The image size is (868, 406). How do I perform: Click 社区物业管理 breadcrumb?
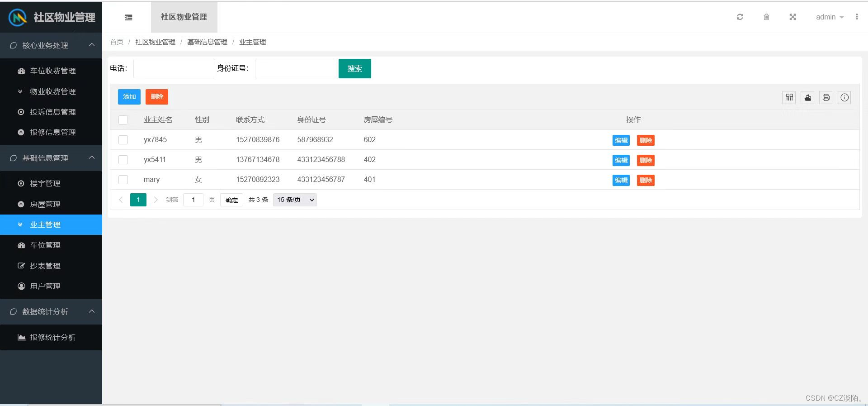point(155,42)
